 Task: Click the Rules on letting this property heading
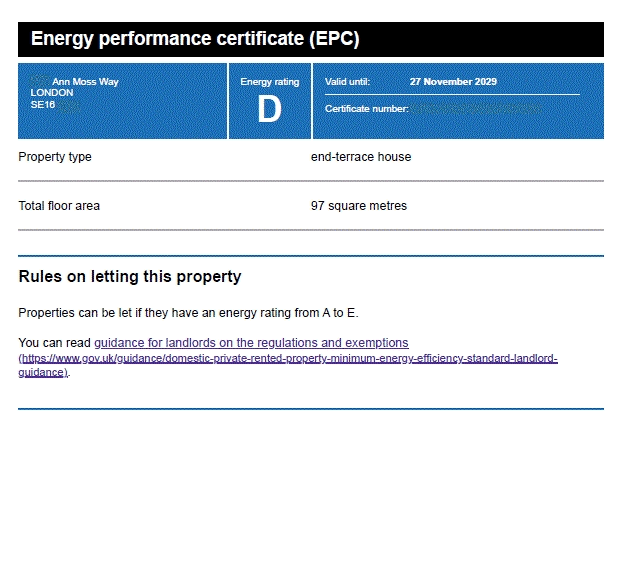pyautogui.click(x=130, y=277)
